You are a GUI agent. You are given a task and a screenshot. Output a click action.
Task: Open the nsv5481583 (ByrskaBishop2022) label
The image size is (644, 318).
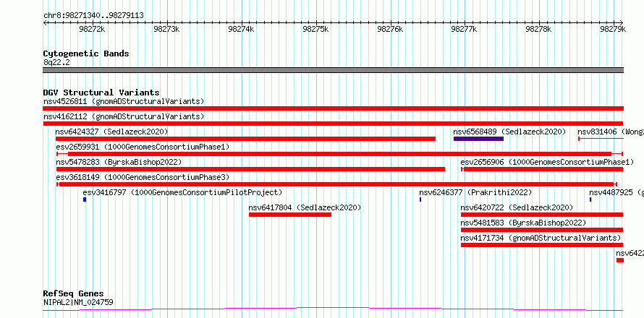[x=523, y=223]
